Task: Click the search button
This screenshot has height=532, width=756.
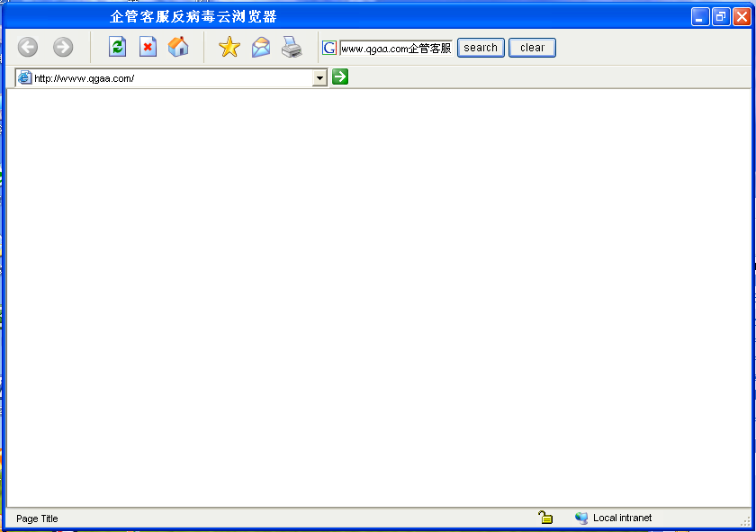Action: pos(481,48)
